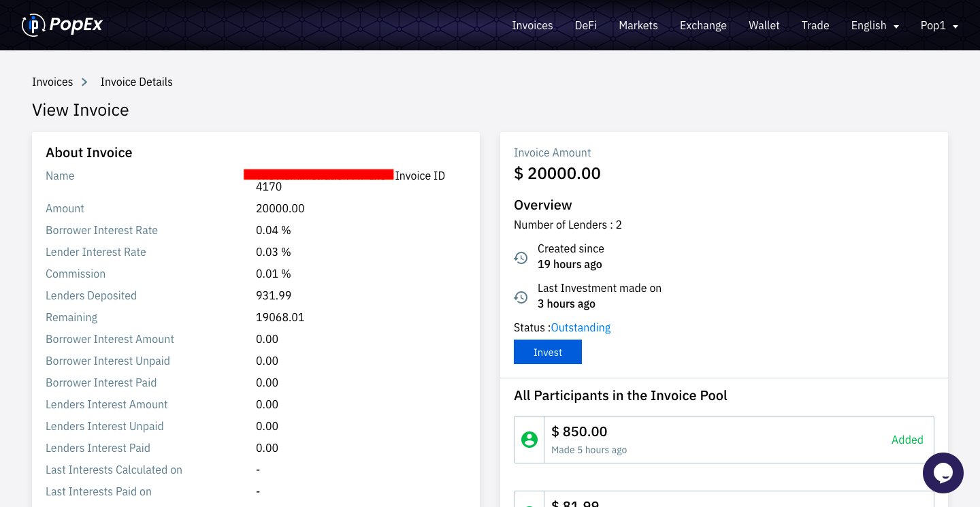This screenshot has height=507, width=980.
Task: Open the Wallet page
Action: click(x=764, y=25)
